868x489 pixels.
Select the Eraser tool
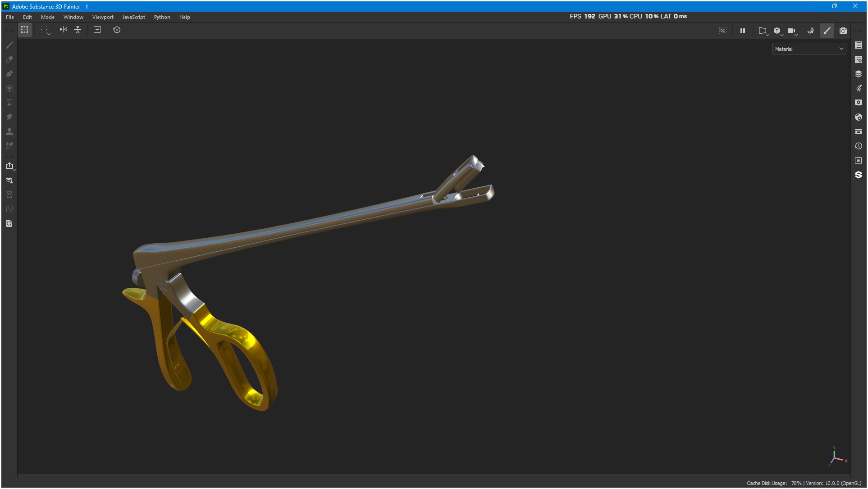click(9, 59)
